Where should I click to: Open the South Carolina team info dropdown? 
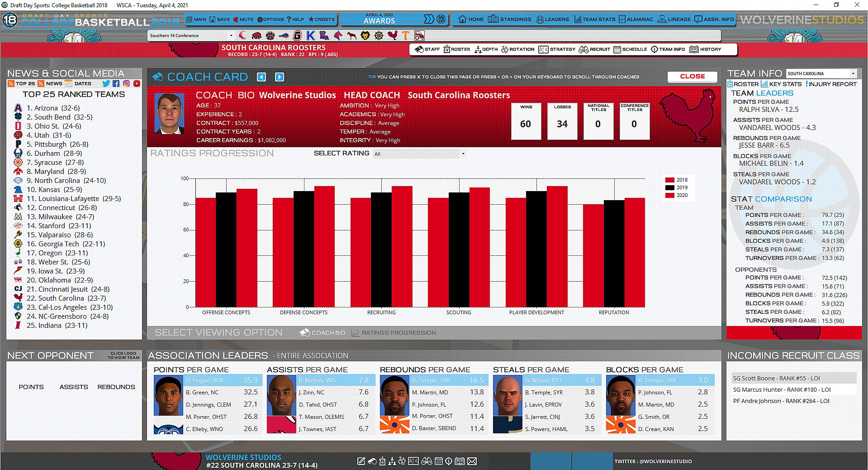(822, 73)
